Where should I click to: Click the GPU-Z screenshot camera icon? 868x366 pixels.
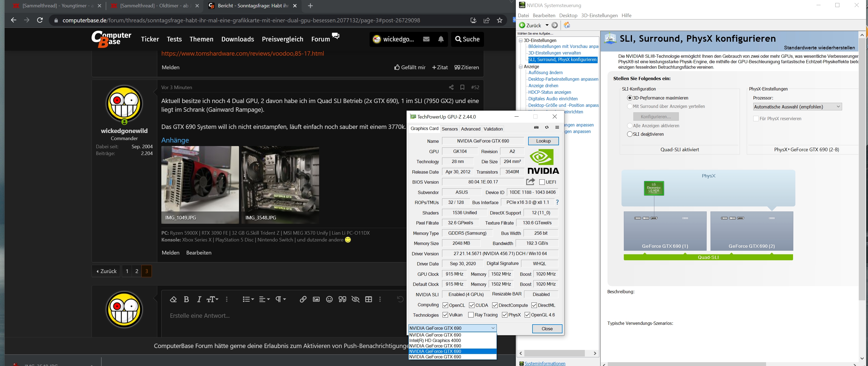coord(536,127)
